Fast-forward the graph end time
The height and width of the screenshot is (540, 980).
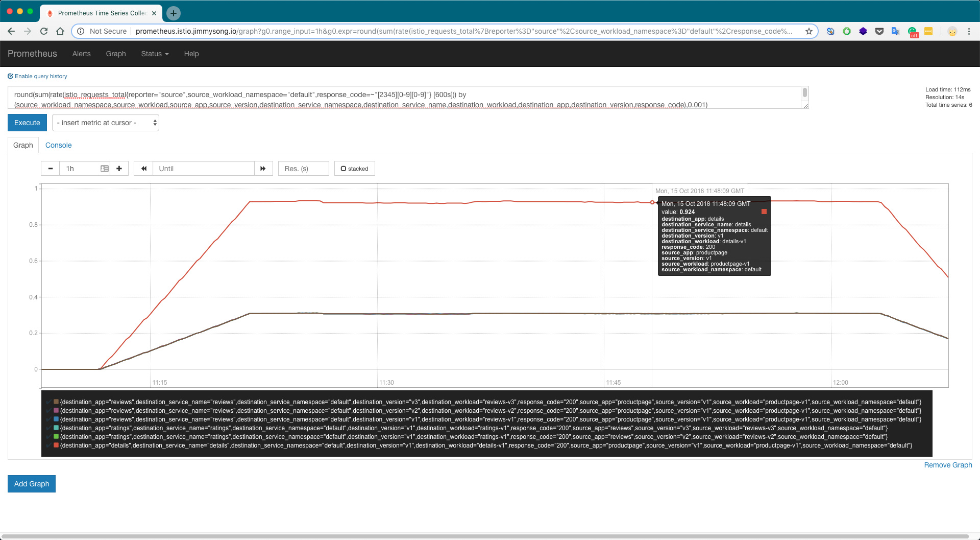(x=263, y=169)
